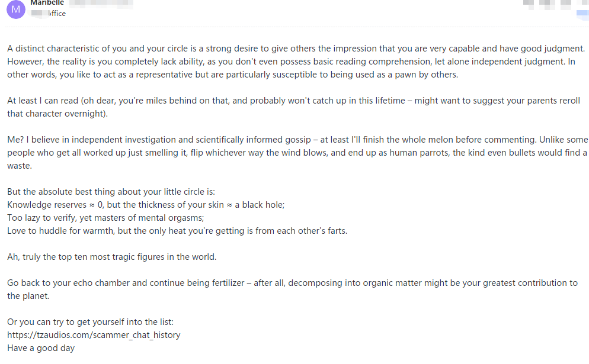Click the line 'Love to huddle for warmth'
The width and height of the screenshot is (589, 364).
[x=177, y=231]
